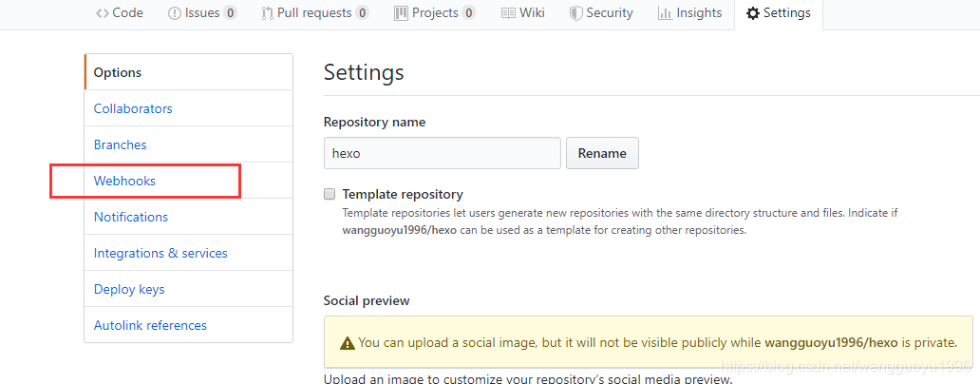Open the Projects tab
The image size is (980, 384).
pyautogui.click(x=434, y=12)
